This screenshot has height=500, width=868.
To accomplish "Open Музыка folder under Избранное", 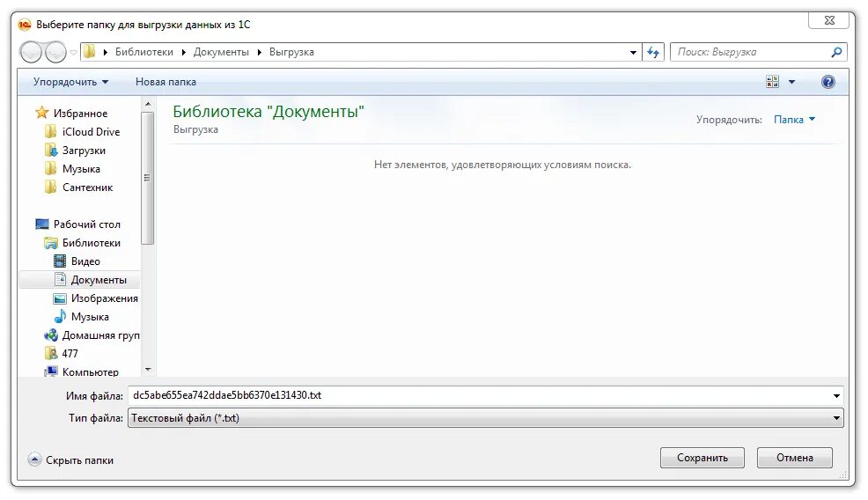I will (81, 169).
